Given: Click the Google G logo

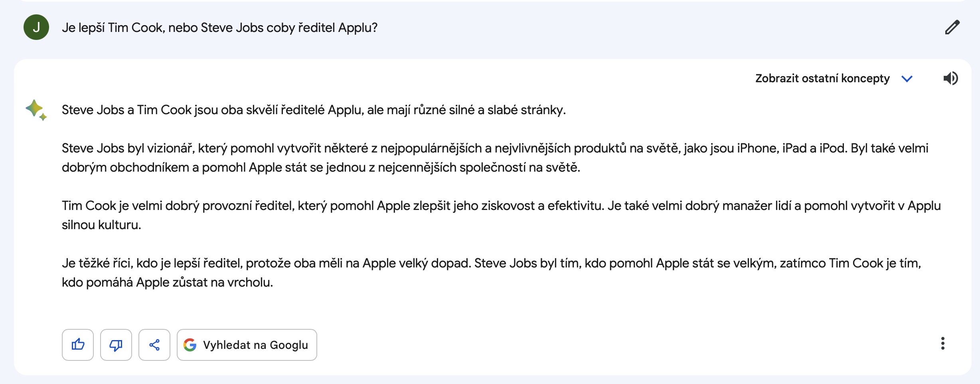Looking at the screenshot, I should (x=190, y=344).
